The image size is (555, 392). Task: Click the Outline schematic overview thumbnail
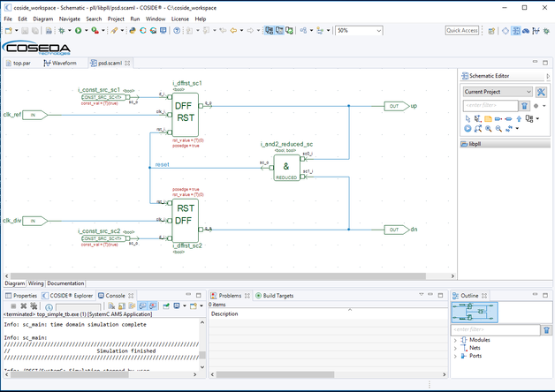(475, 313)
